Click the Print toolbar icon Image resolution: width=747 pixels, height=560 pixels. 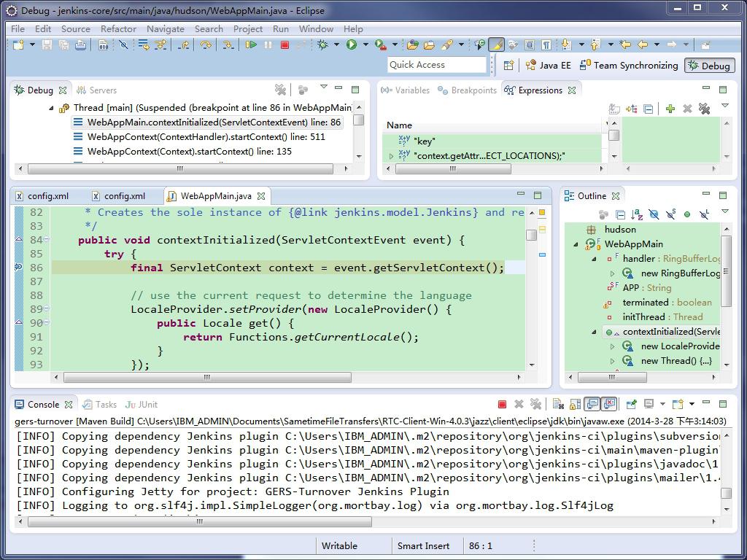(80, 44)
